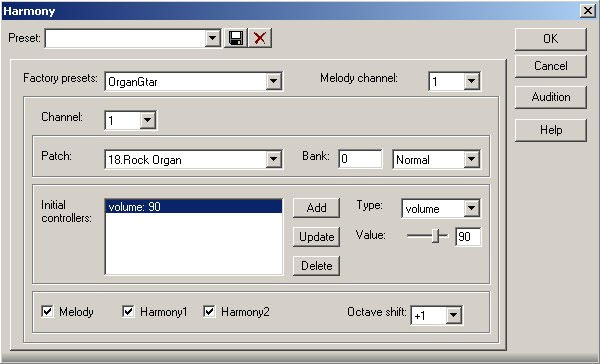Viewport: 600px width, 364px height.
Task: Open the Preset dropdown arrow
Action: (x=212, y=38)
